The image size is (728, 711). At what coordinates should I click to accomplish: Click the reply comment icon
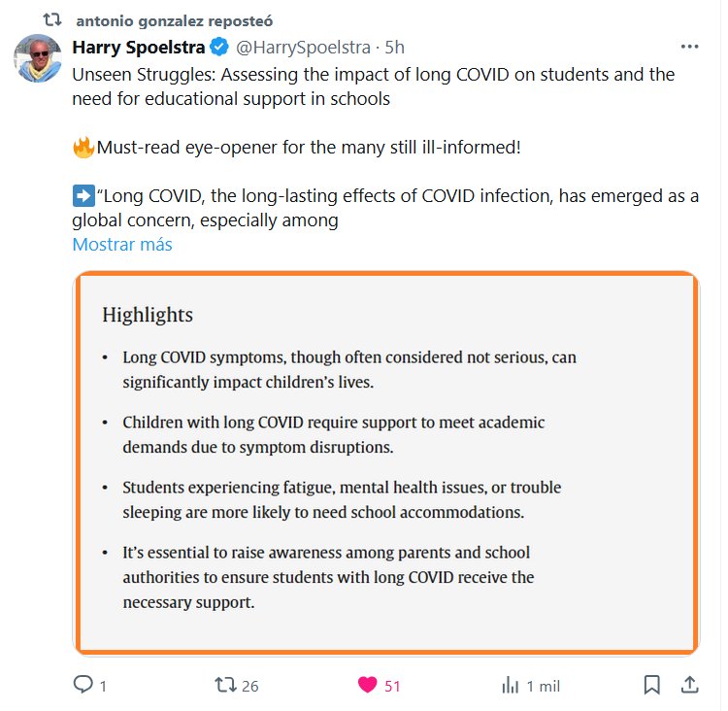(x=84, y=685)
